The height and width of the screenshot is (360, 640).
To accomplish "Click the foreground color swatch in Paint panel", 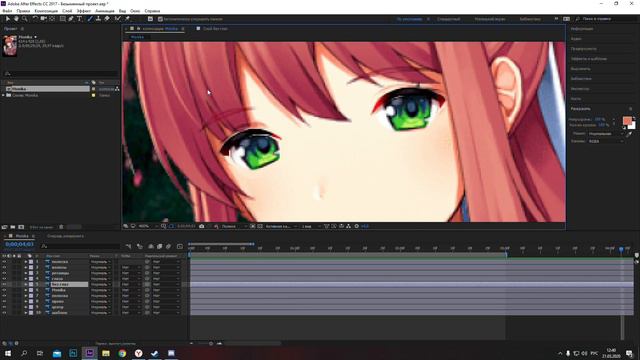I will pos(627,121).
